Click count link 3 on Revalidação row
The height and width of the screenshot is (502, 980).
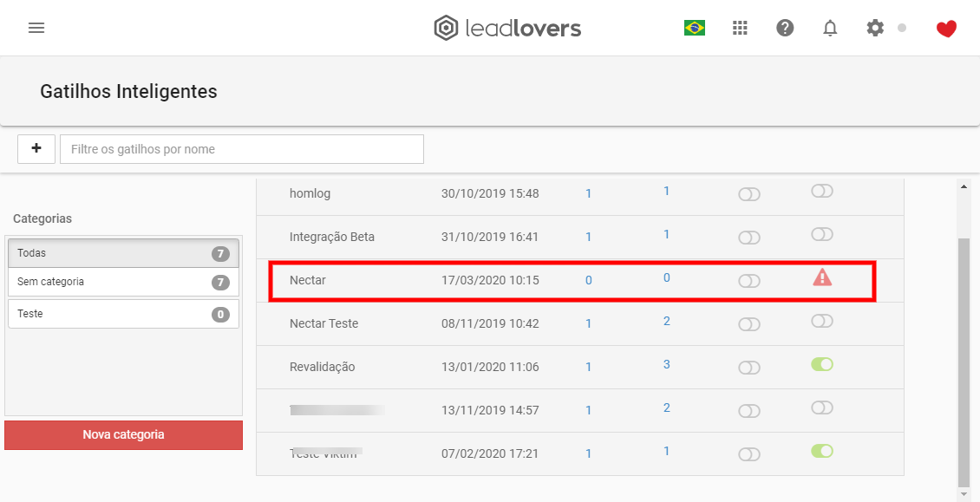pyautogui.click(x=666, y=364)
